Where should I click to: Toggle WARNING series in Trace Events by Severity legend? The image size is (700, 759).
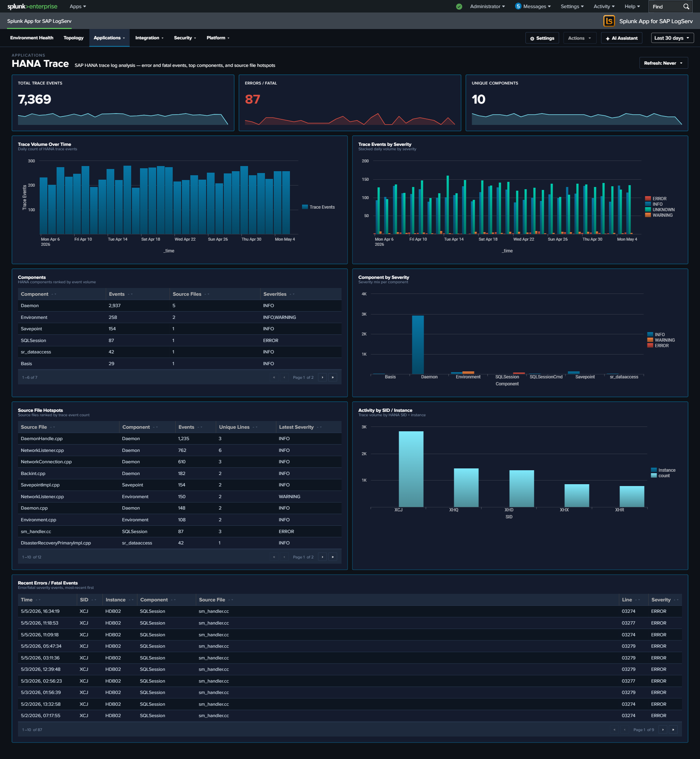(659, 215)
